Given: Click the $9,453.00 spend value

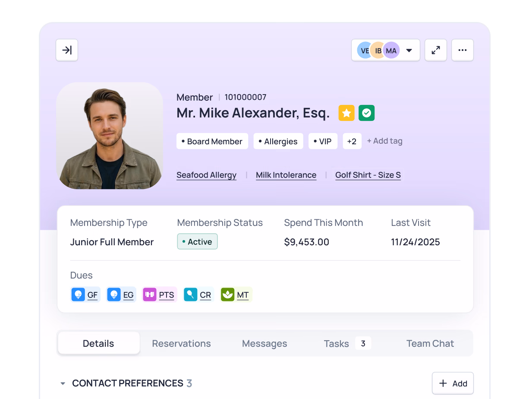Looking at the screenshot, I should 307,242.
